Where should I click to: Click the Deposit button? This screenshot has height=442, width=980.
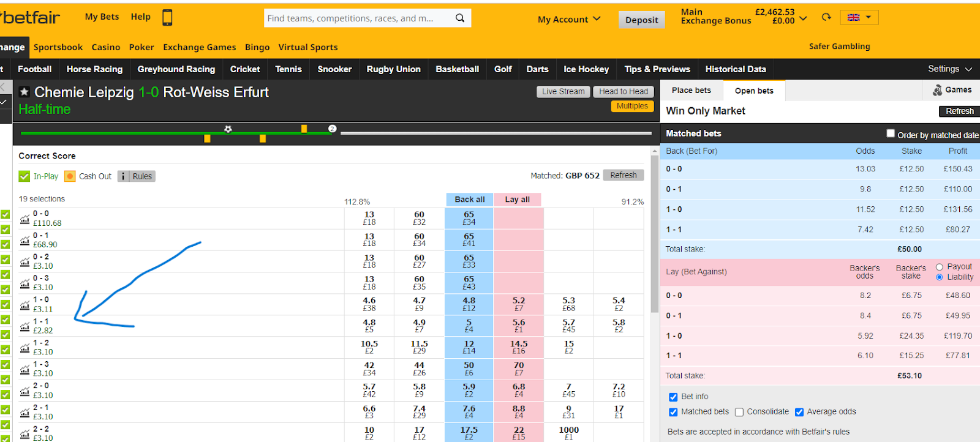point(641,20)
